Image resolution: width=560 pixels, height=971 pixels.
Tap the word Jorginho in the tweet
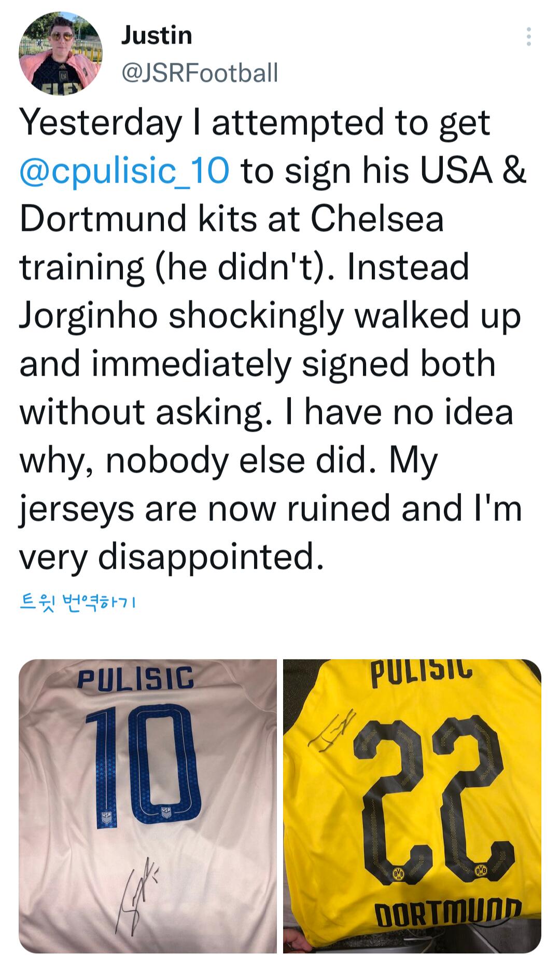(88, 316)
